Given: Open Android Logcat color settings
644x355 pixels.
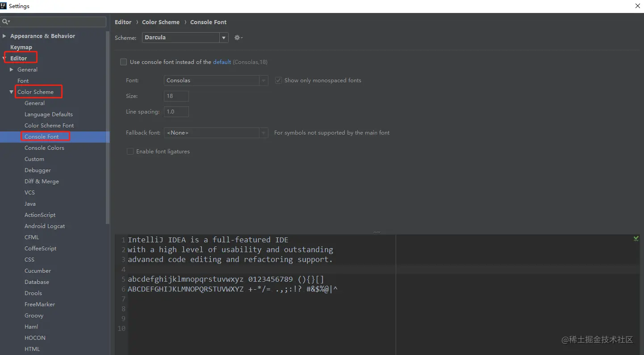Looking at the screenshot, I should pyautogui.click(x=45, y=226).
